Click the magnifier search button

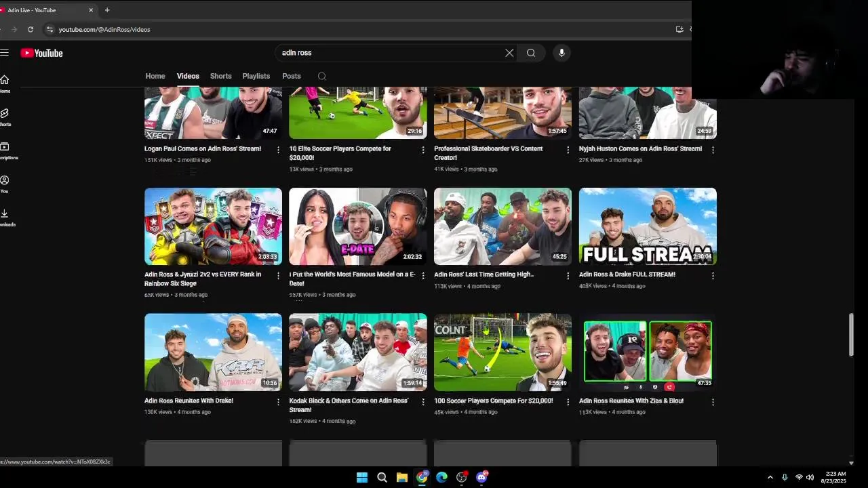pyautogui.click(x=531, y=53)
